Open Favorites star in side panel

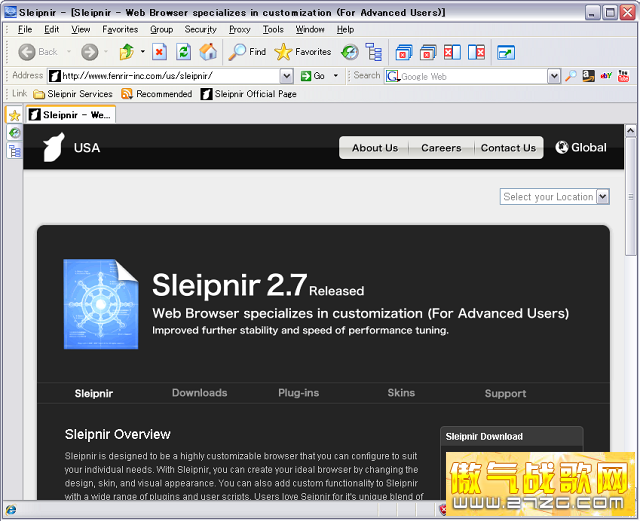[14, 115]
